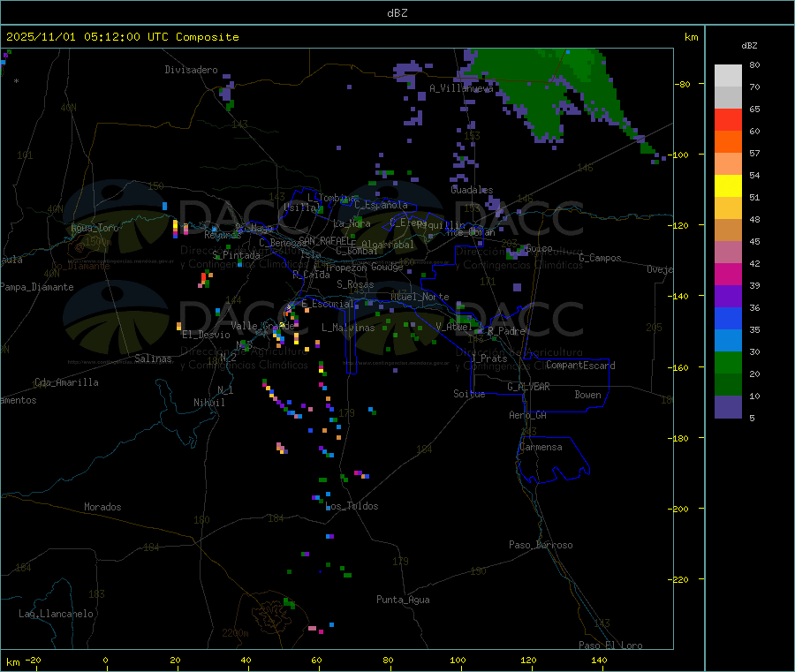This screenshot has width=795, height=672.
Task: Click the Nihuil location label
Action: pos(209,403)
